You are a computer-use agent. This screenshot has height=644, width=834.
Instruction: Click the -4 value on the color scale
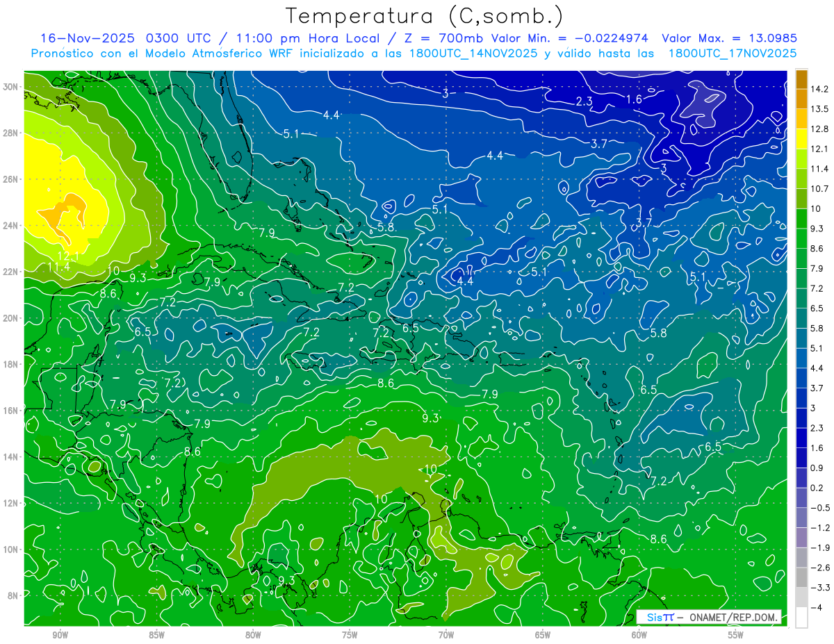point(817,607)
